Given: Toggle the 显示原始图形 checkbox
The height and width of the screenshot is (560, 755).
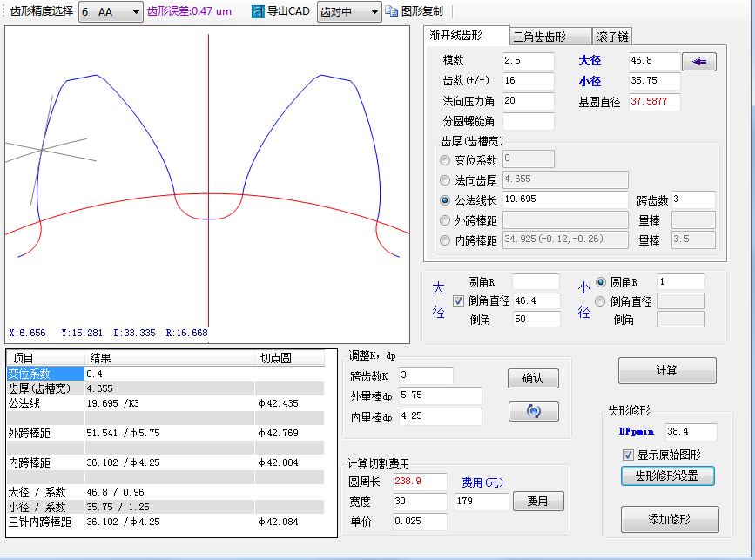Looking at the screenshot, I should (x=628, y=455).
